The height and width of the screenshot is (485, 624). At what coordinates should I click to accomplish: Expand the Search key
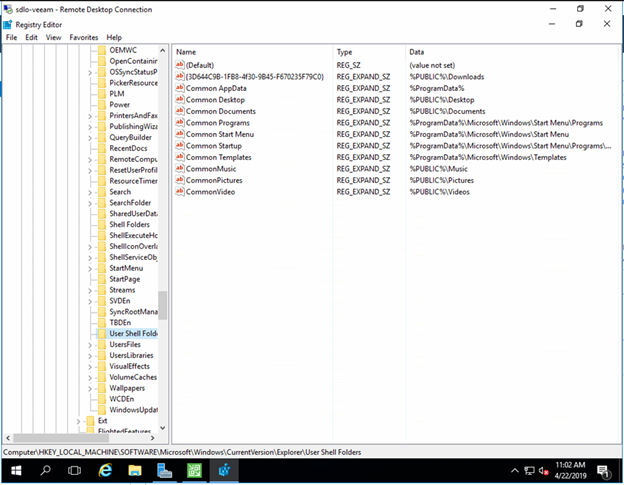coord(90,192)
